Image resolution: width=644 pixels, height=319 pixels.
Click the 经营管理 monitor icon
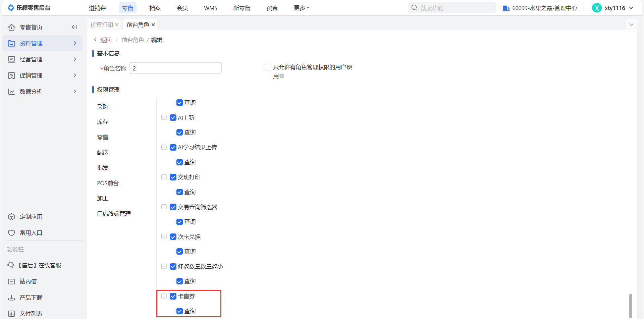click(11, 59)
